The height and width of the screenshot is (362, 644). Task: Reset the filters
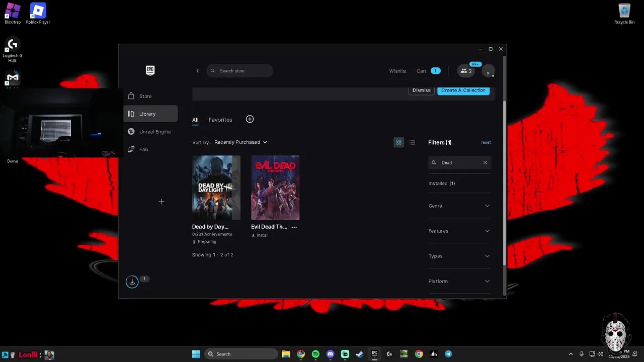click(x=486, y=142)
